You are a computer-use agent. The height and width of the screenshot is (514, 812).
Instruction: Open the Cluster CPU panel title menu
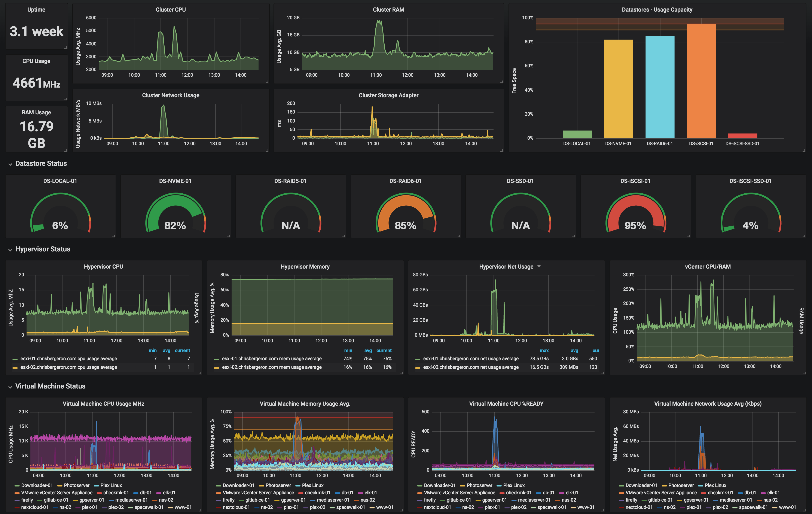[x=170, y=9]
